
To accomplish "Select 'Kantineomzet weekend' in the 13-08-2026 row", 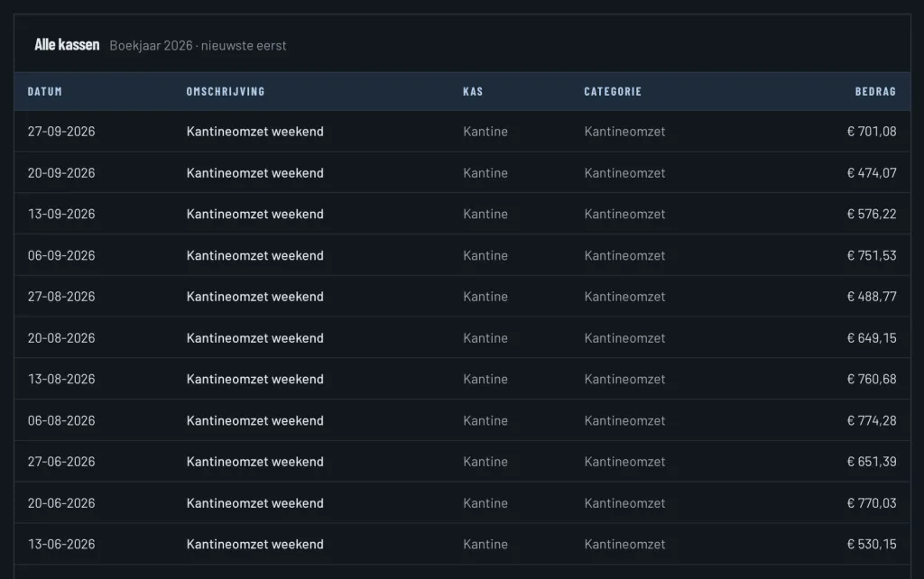I will tap(255, 379).
